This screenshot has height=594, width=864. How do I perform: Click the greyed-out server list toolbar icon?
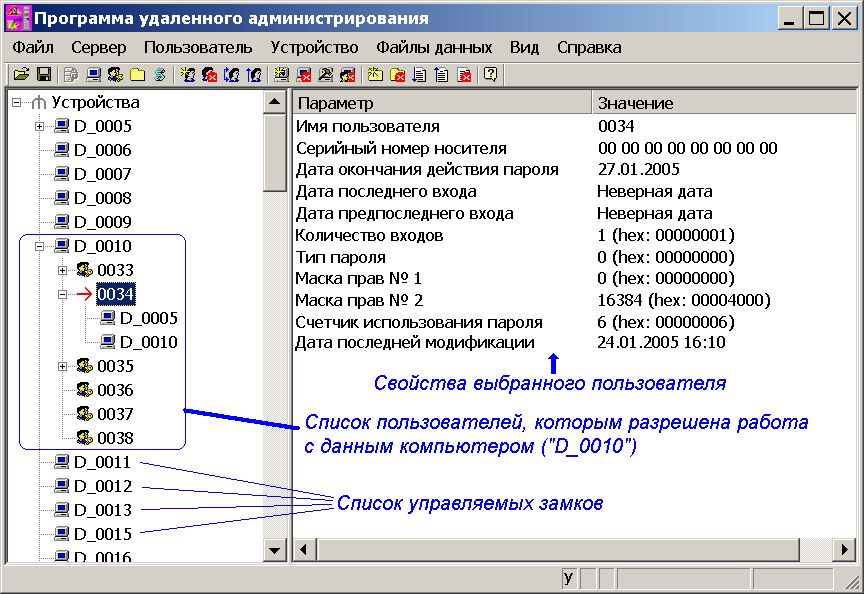(x=71, y=74)
